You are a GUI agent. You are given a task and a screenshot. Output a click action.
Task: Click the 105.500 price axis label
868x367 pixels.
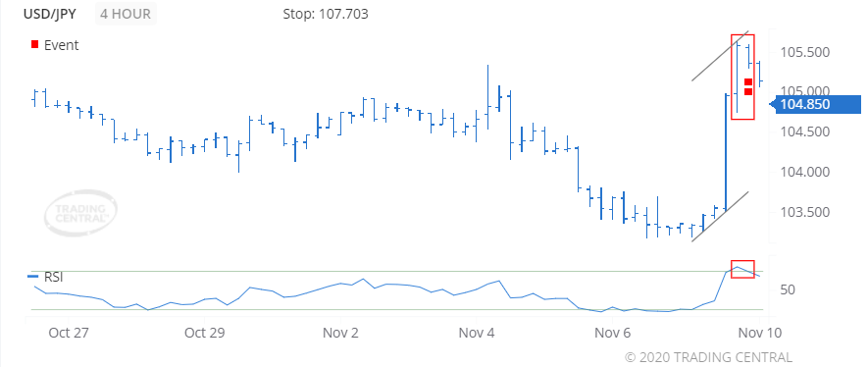[804, 53]
